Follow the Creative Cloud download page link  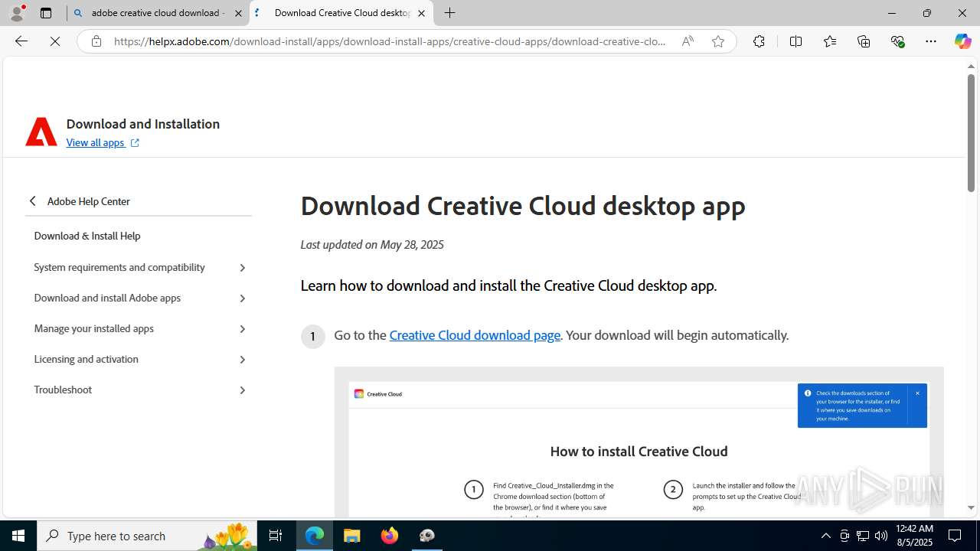pyautogui.click(x=475, y=334)
